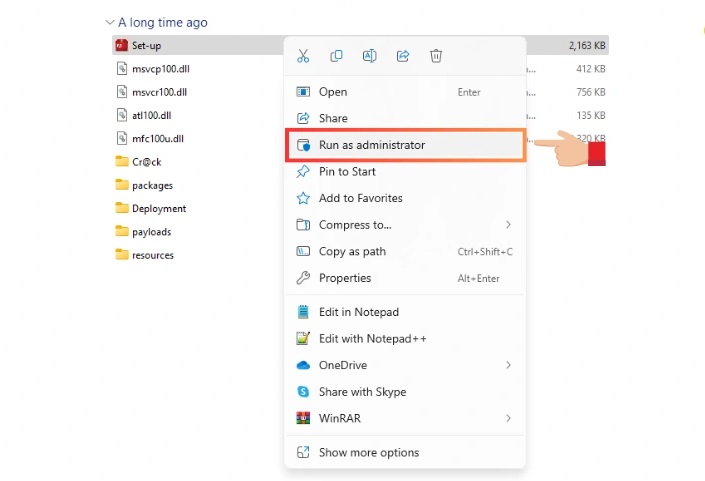
Task: Select the 'msvcr100.dll' file name
Action: pos(160,92)
